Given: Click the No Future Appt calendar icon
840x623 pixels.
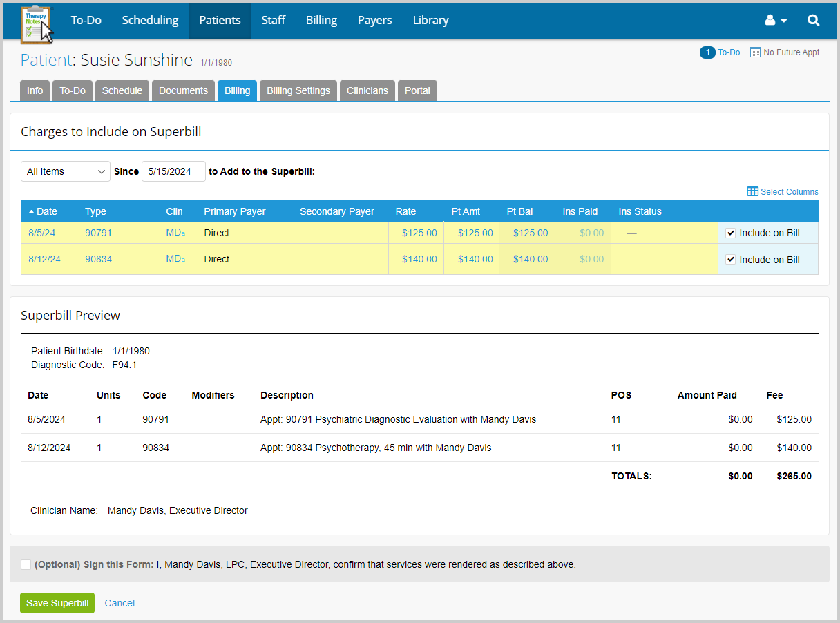Looking at the screenshot, I should 755,52.
